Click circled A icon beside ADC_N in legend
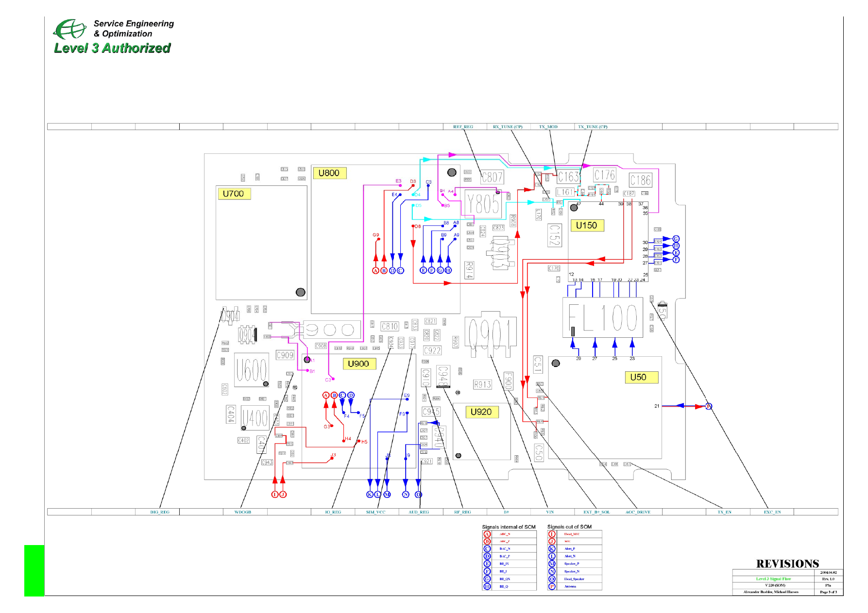868x613 pixels. (x=487, y=534)
